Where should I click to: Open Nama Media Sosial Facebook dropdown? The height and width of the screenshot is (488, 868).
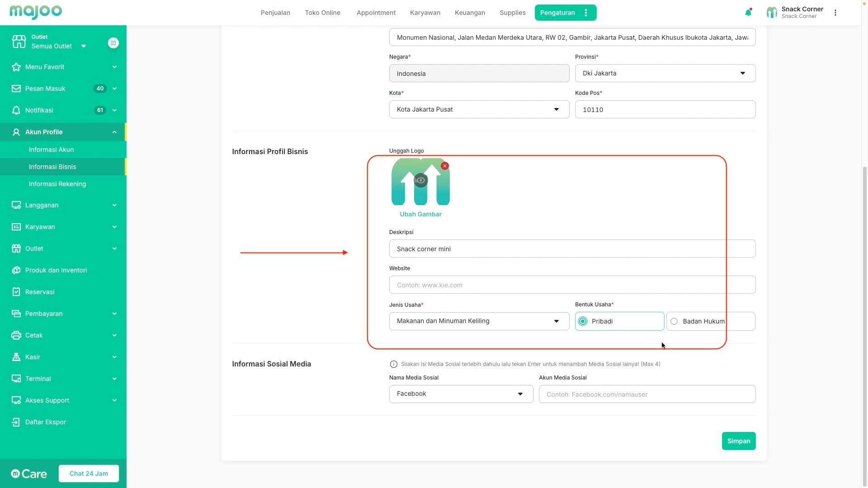461,394
